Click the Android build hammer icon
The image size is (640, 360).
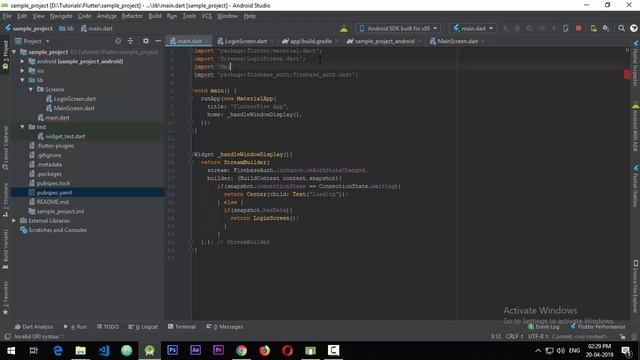point(344,28)
